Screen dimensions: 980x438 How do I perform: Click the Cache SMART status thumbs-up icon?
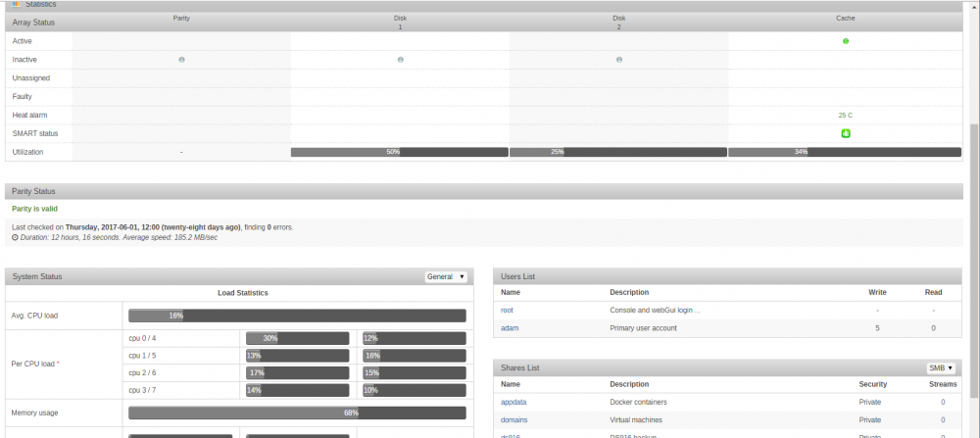coord(846,133)
